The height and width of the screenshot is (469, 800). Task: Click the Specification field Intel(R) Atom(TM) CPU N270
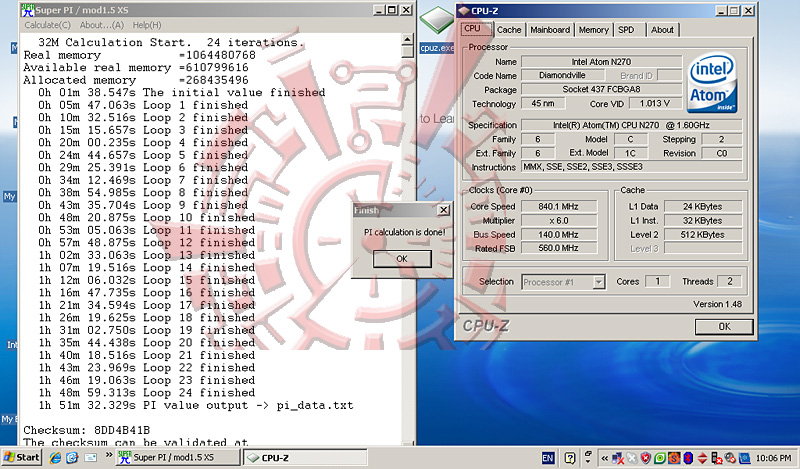(x=632, y=125)
